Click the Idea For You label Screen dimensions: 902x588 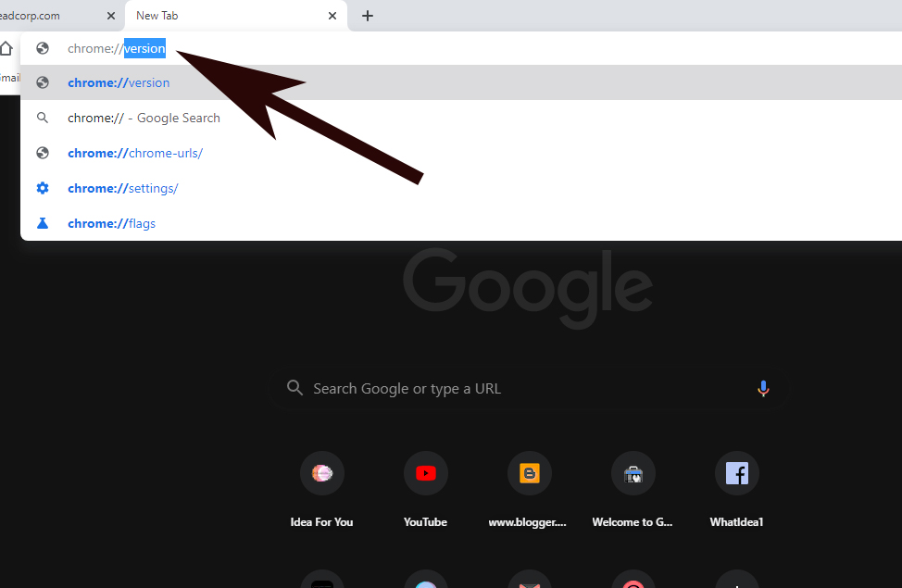[x=321, y=522]
